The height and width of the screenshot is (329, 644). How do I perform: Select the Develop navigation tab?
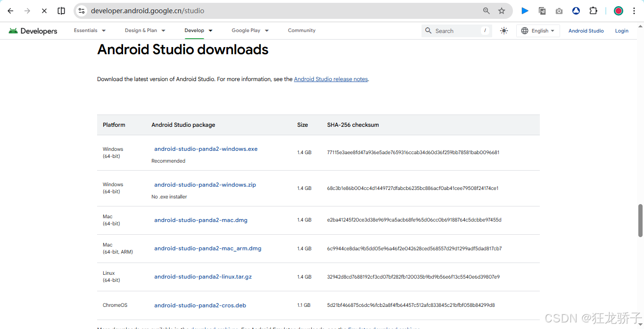point(194,30)
